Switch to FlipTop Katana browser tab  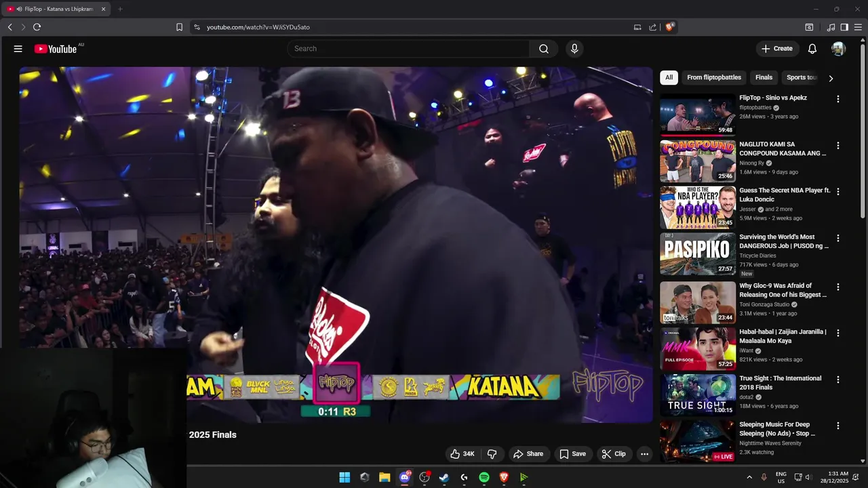coord(54,9)
